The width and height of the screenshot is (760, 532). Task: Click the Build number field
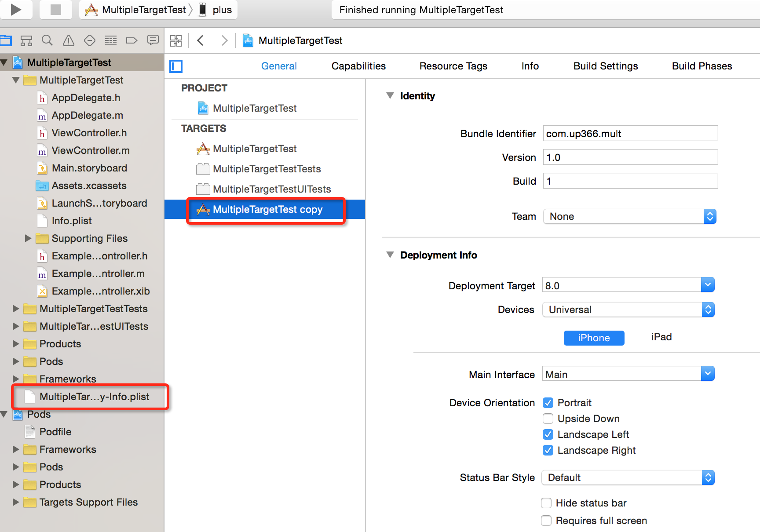pyautogui.click(x=631, y=181)
